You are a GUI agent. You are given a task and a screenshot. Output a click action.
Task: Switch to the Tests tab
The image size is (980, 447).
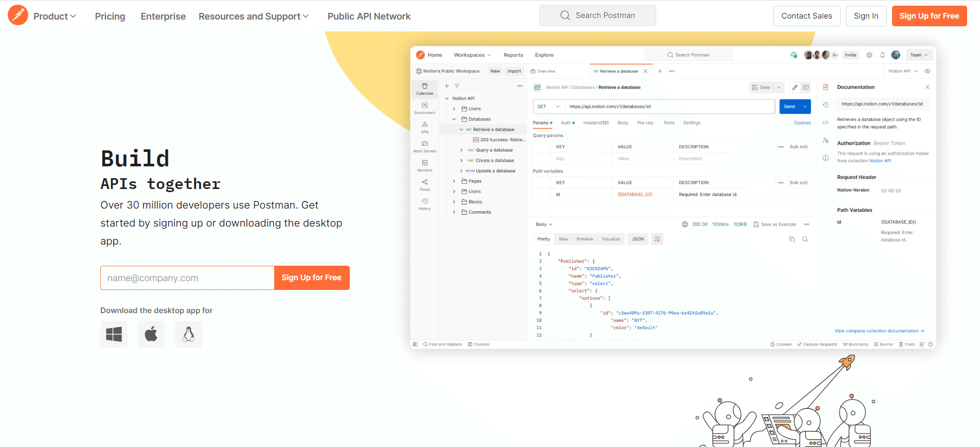(x=669, y=123)
